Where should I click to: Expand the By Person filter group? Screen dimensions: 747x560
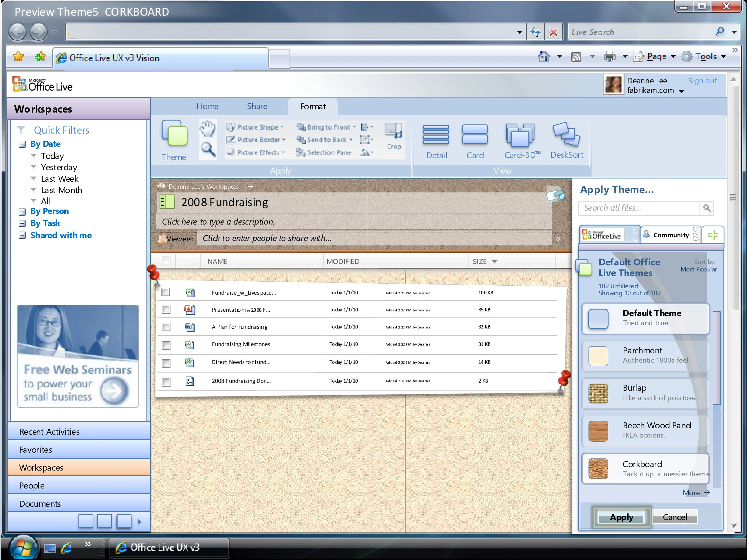coord(22,212)
